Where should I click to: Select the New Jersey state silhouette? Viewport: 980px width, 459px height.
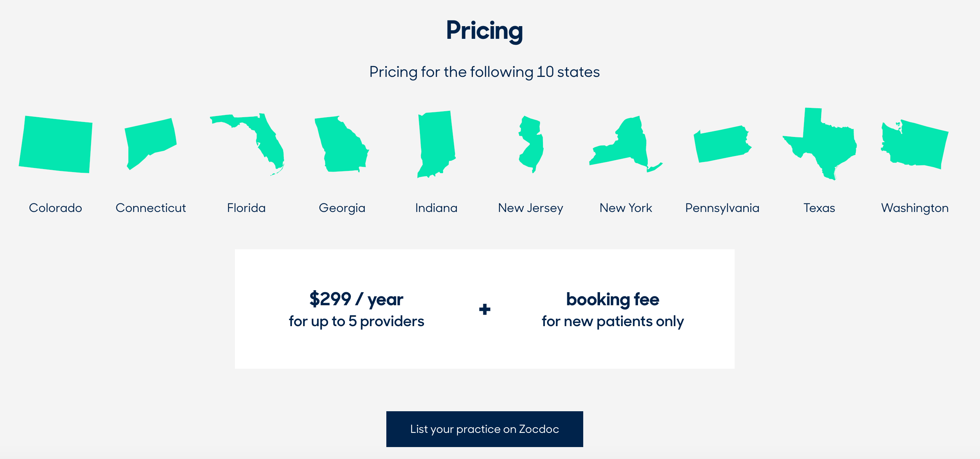(531, 145)
